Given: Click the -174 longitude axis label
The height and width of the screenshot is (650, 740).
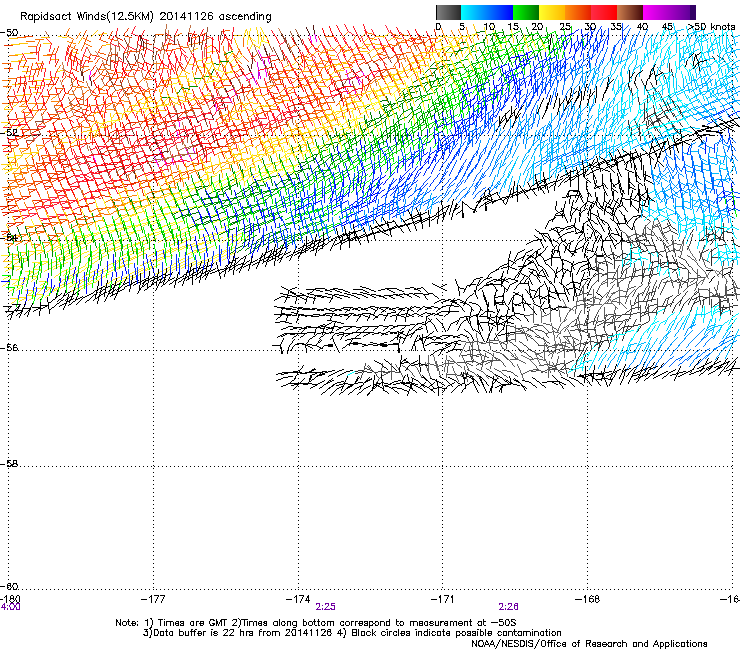Looking at the screenshot, I should (298, 599).
